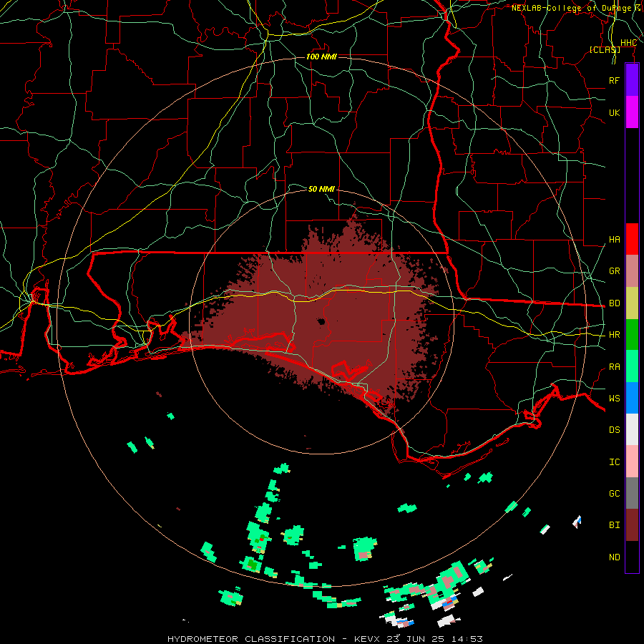644x644 pixels.
Task: Click the HR legend label
Action: 615,335
